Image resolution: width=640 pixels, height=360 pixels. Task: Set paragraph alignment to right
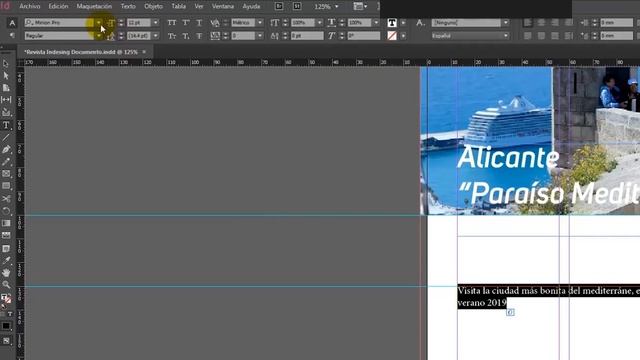click(x=555, y=23)
